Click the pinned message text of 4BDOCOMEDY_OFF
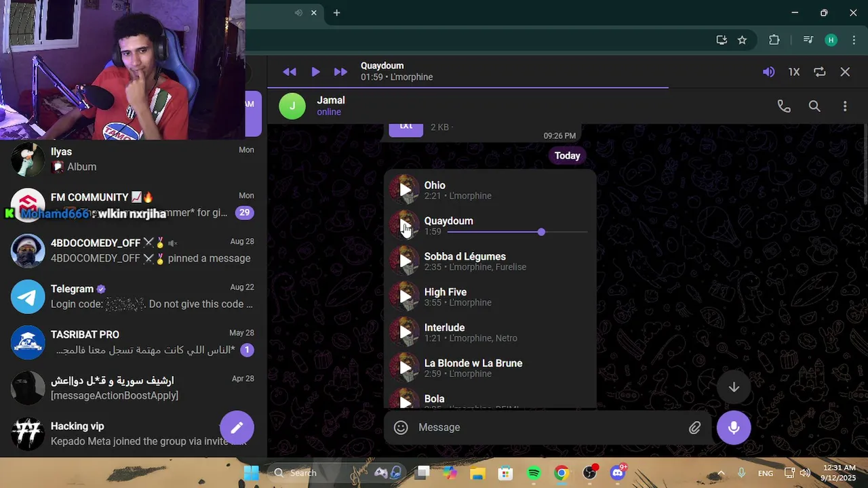The image size is (868, 488). [151, 258]
